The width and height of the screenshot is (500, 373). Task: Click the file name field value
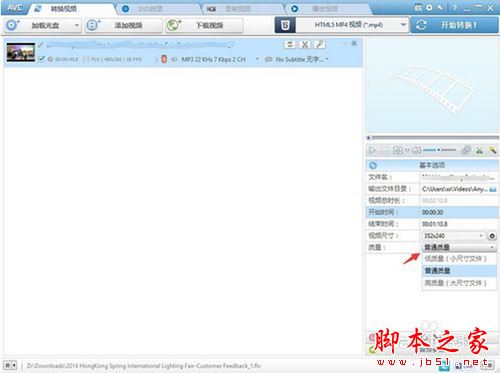tap(459, 177)
